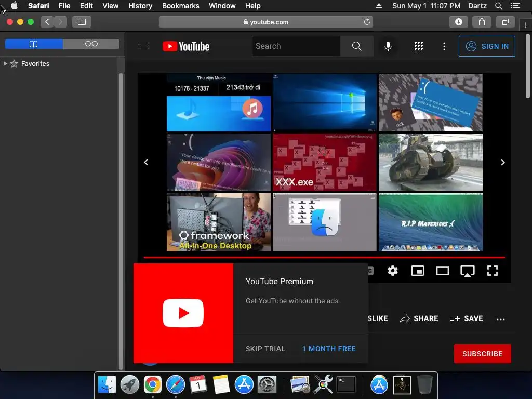
Task: Open the XXX.exe suggested video thumbnail
Action: point(324,162)
